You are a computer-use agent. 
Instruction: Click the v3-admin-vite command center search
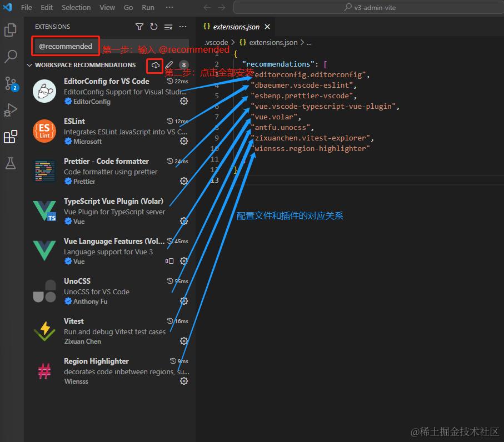(x=370, y=7)
